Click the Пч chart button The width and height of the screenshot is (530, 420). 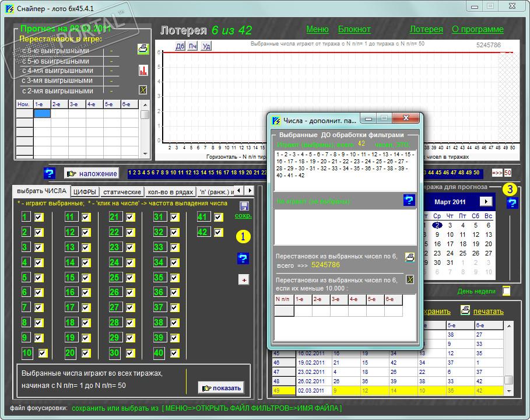(192, 46)
